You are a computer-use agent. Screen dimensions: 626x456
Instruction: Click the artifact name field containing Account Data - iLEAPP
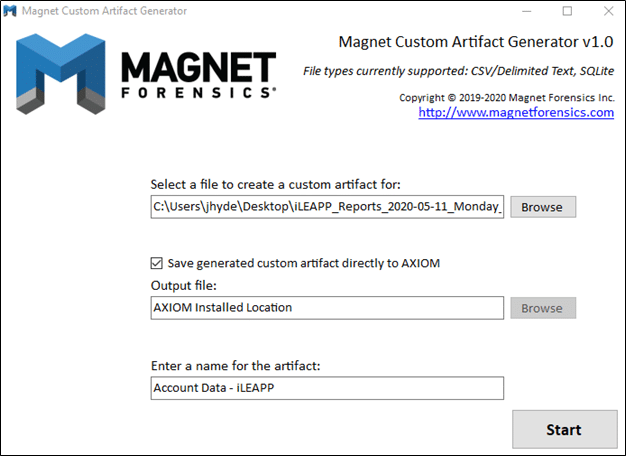click(327, 388)
